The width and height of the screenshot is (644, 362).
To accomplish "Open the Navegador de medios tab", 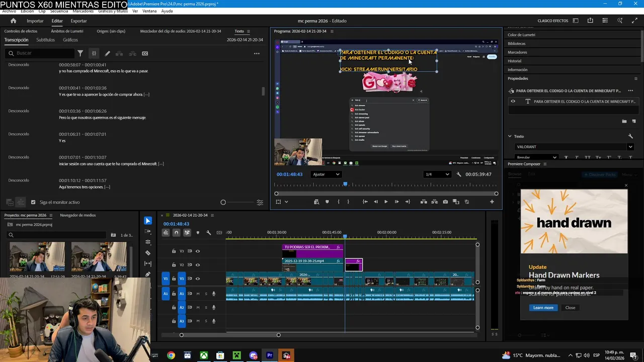I will click(78, 215).
